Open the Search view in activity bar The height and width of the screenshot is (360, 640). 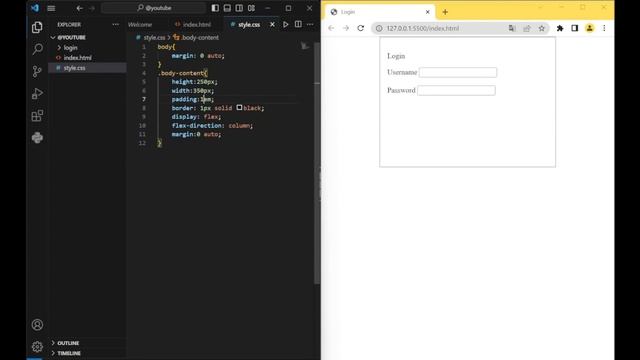[37, 49]
